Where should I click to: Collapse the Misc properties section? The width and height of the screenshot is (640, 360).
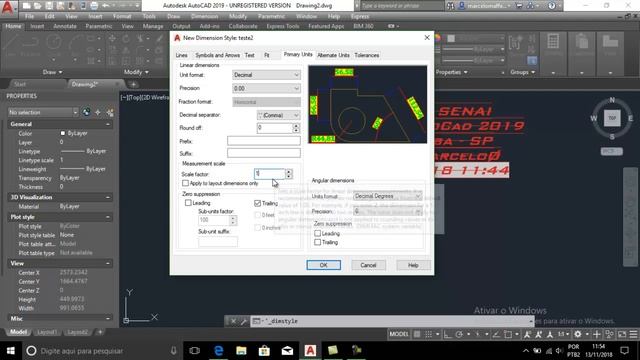click(x=108, y=318)
